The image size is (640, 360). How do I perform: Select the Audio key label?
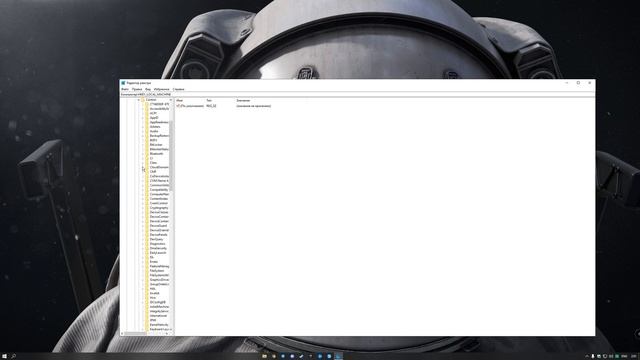(154, 131)
